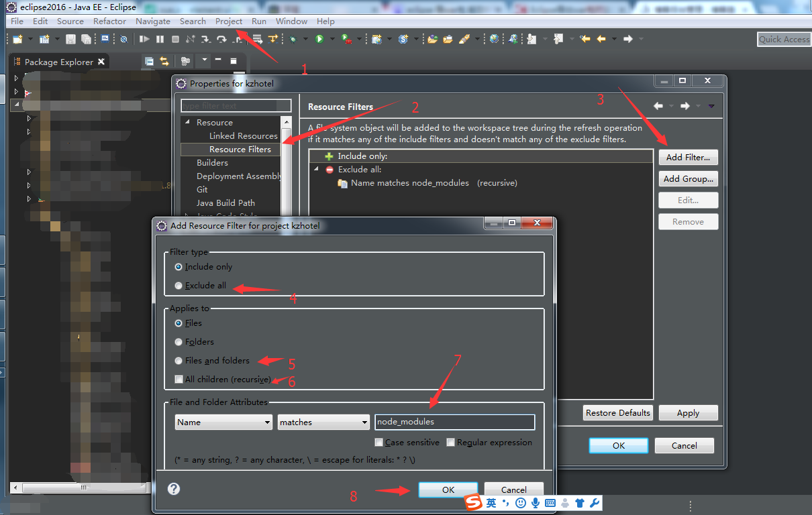812x515 pixels.
Task: Click back arrow in Properties dialog header
Action: pyautogui.click(x=658, y=106)
